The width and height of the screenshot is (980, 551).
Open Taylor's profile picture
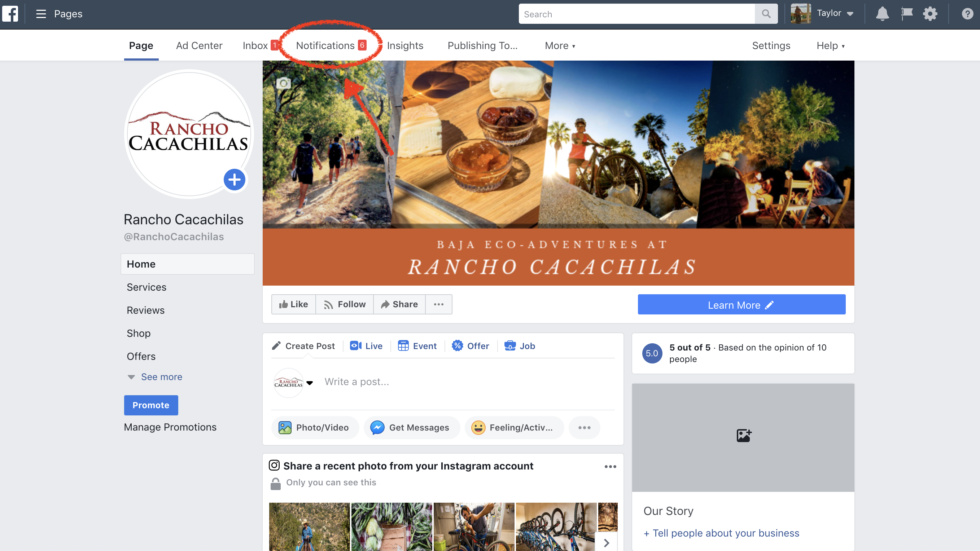click(800, 14)
